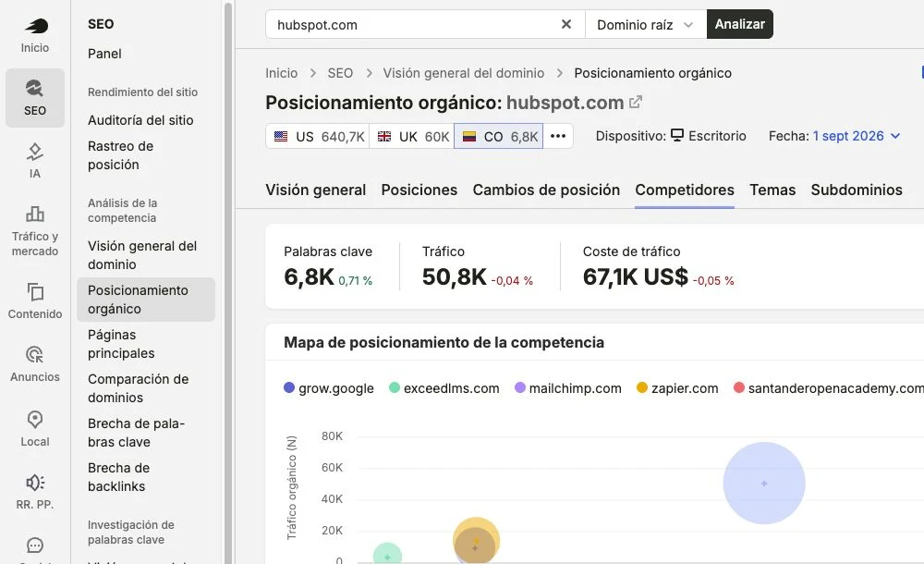The width and height of the screenshot is (924, 564).
Task: Open Páginas principales
Action: tap(121, 344)
